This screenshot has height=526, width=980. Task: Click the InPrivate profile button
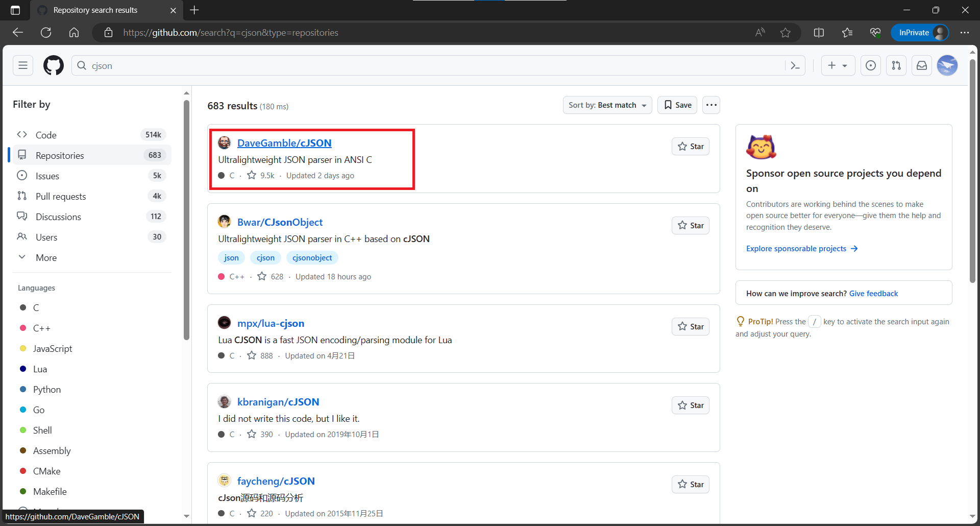pyautogui.click(x=920, y=33)
